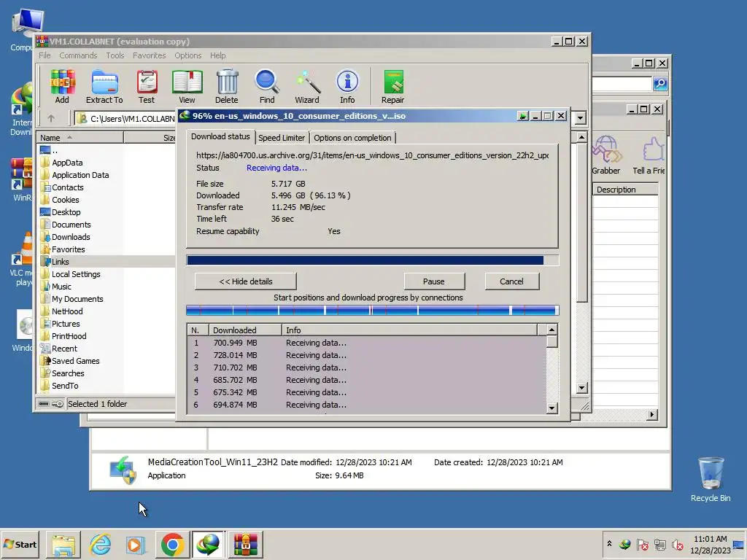Viewport: 747px width, 560px height.
Task: Click the download progress bar
Action: click(x=373, y=260)
